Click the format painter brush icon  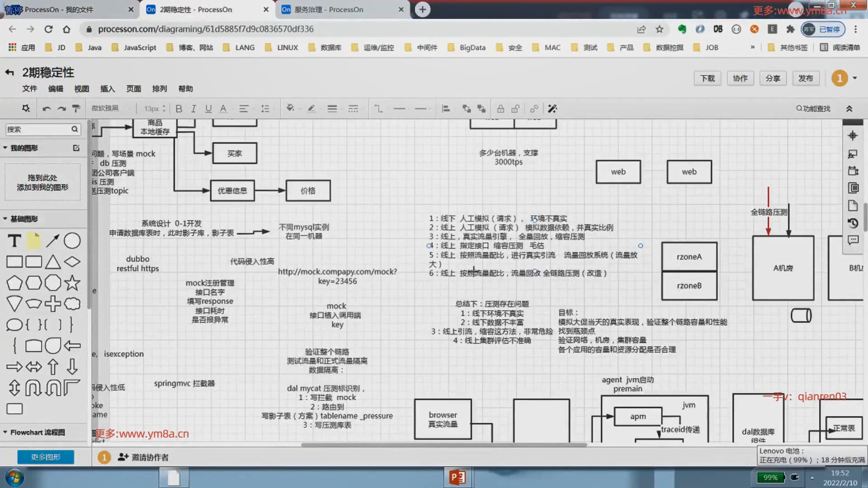76,108
